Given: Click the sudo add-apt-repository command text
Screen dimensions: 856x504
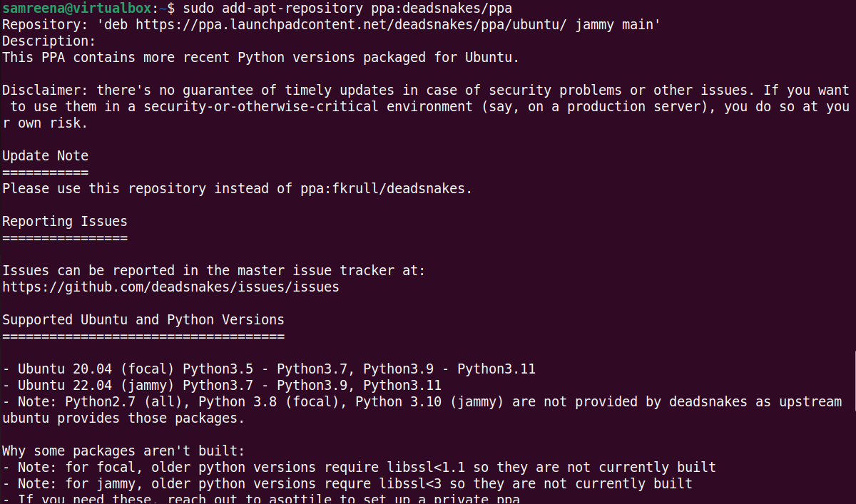Looking at the screenshot, I should [273, 9].
